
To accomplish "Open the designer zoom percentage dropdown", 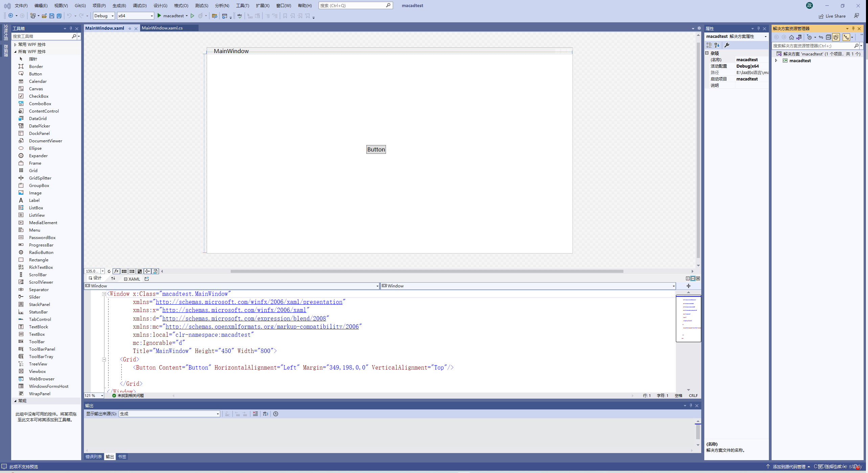I will click(102, 271).
